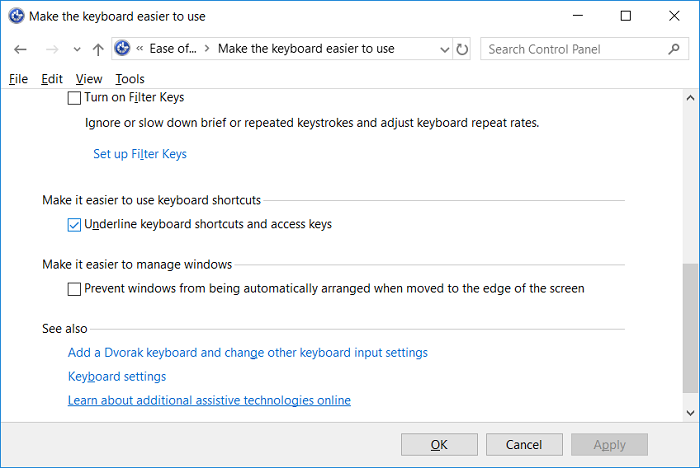Screen dimensions: 700x468
Task: Uncheck Underline keyboard shortcuts and access keys
Action: [x=74, y=225]
